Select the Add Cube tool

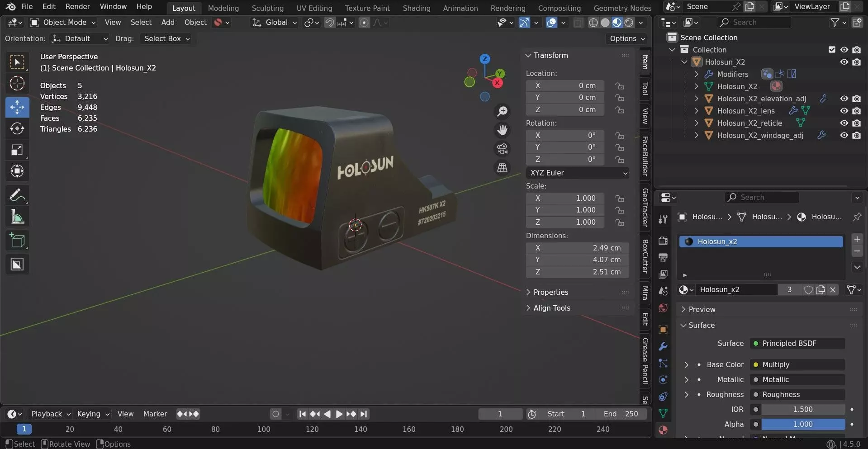[17, 241]
